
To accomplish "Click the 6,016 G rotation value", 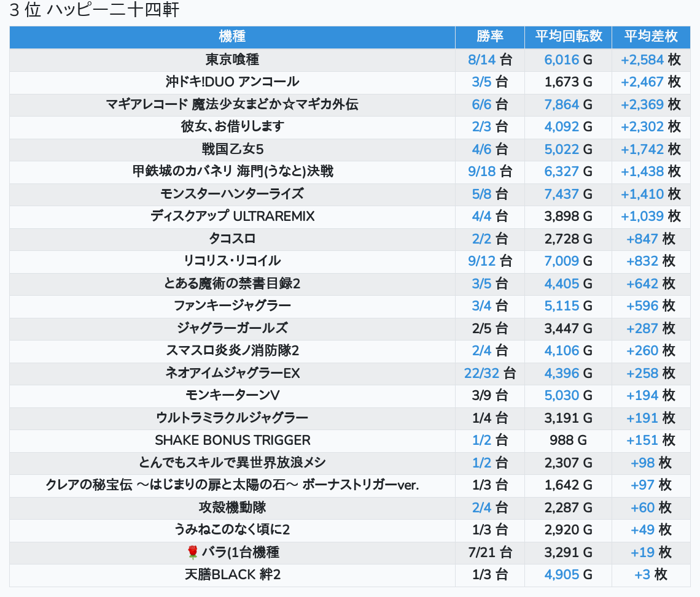I will coord(569,60).
